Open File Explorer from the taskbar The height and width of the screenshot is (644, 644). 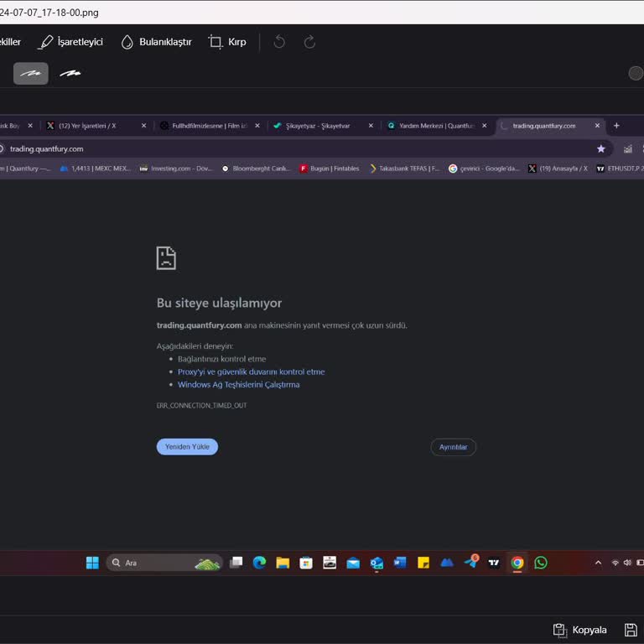tap(283, 563)
